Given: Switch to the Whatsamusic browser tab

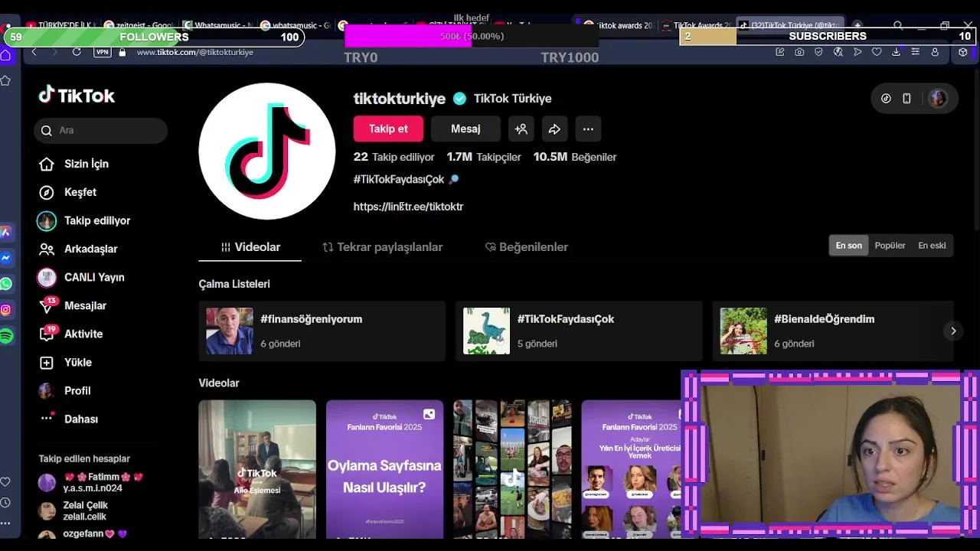Looking at the screenshot, I should tap(218, 25).
